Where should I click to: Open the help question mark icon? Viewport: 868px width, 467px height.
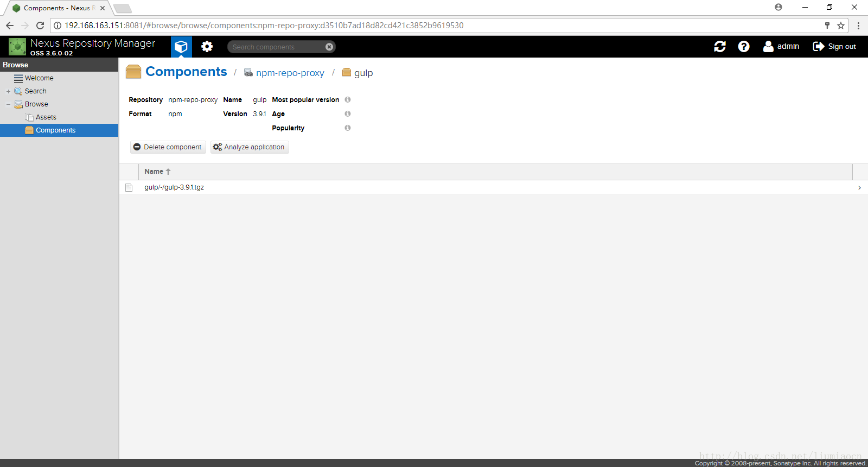744,47
